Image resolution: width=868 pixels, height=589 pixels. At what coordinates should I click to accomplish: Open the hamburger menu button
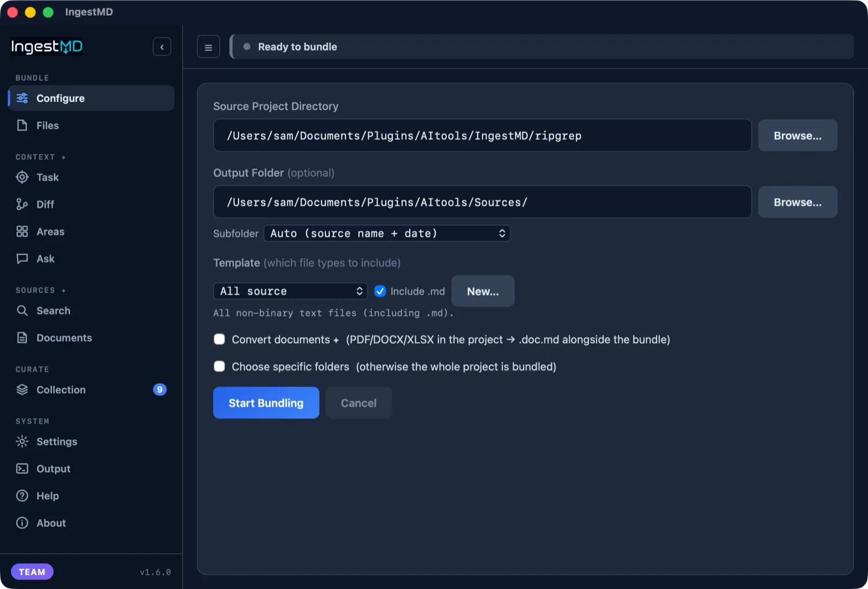(x=208, y=47)
